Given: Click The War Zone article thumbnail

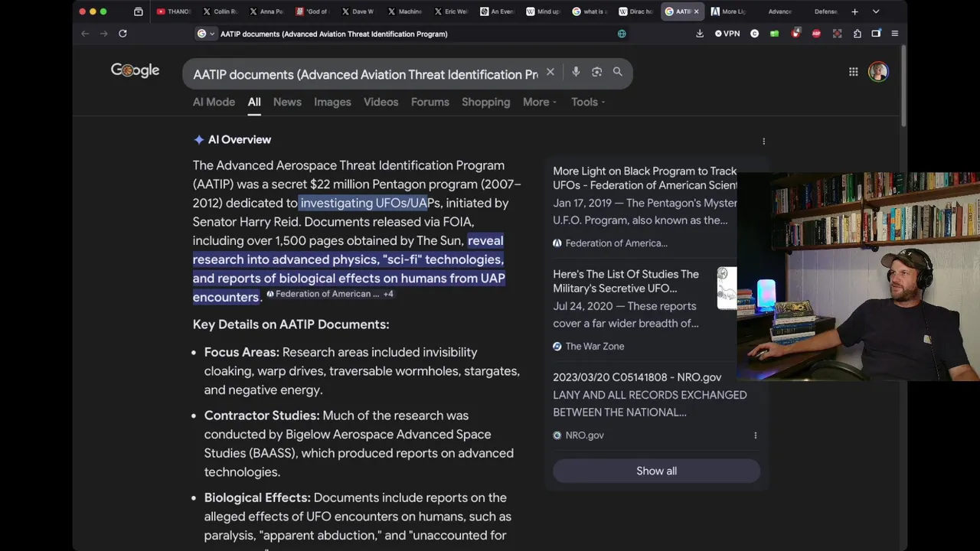Looking at the screenshot, I should click(x=727, y=288).
